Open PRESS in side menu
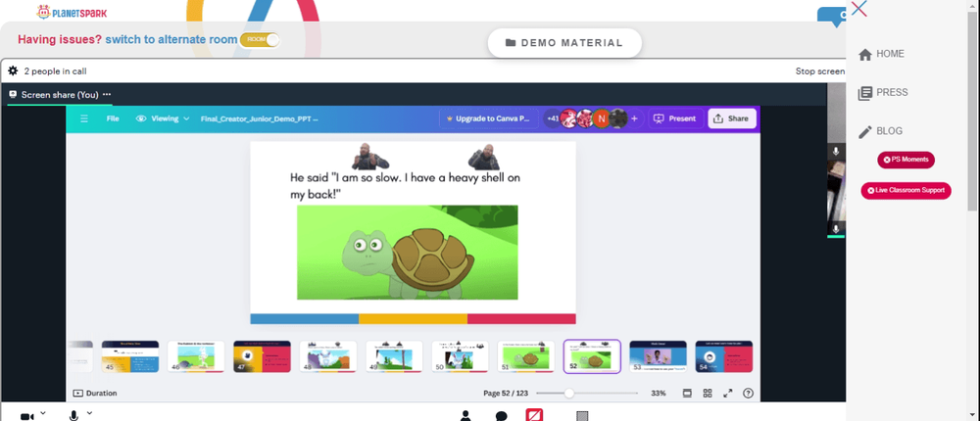The width and height of the screenshot is (980, 421). (883, 93)
